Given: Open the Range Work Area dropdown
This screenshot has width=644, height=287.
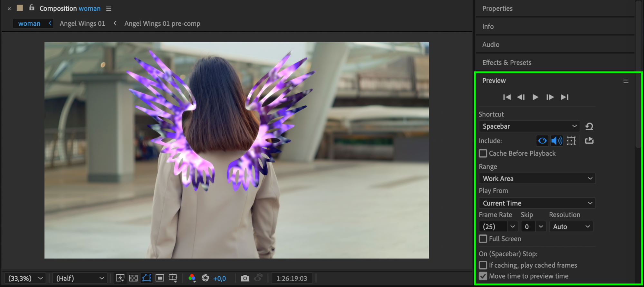Looking at the screenshot, I should coord(537,179).
